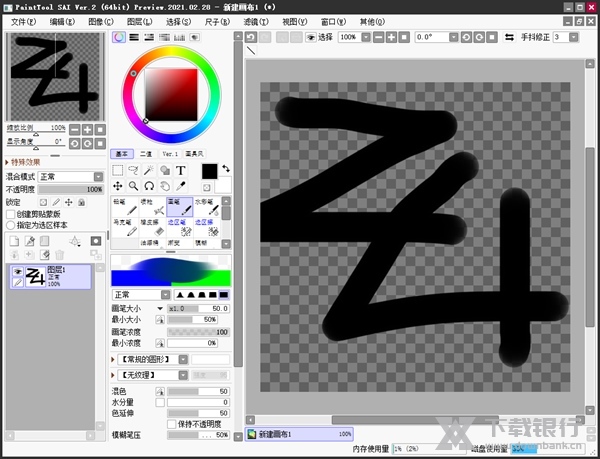
Task: Select the Text (T) tool
Action: [x=181, y=171]
